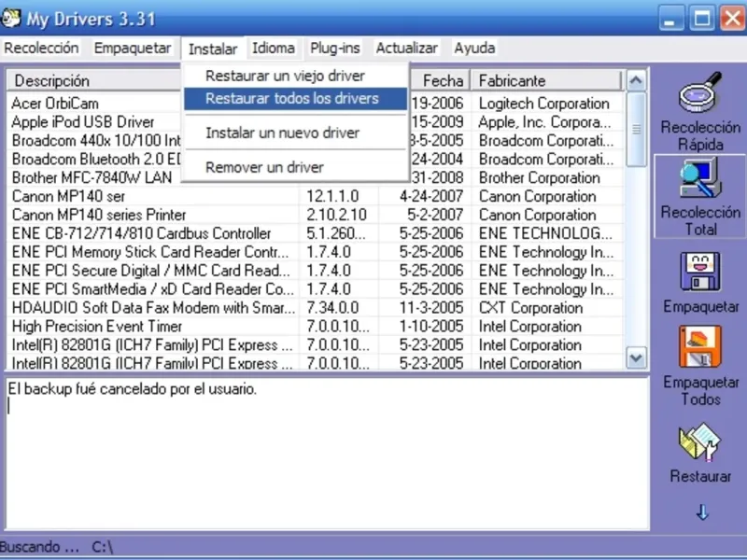Viewport: 747px width, 560px height.
Task: Click the driver list scroll up arrow
Action: tap(636, 81)
